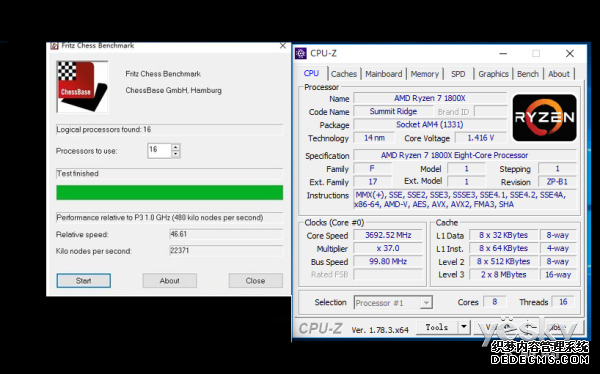The image size is (600, 374).
Task: Switch to the Caches tab
Action: point(344,74)
